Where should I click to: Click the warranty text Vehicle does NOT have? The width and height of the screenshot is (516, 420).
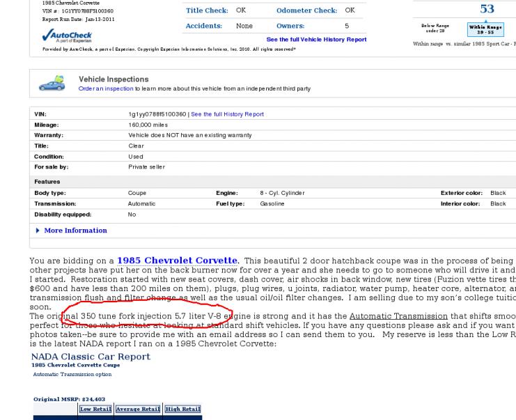point(190,135)
